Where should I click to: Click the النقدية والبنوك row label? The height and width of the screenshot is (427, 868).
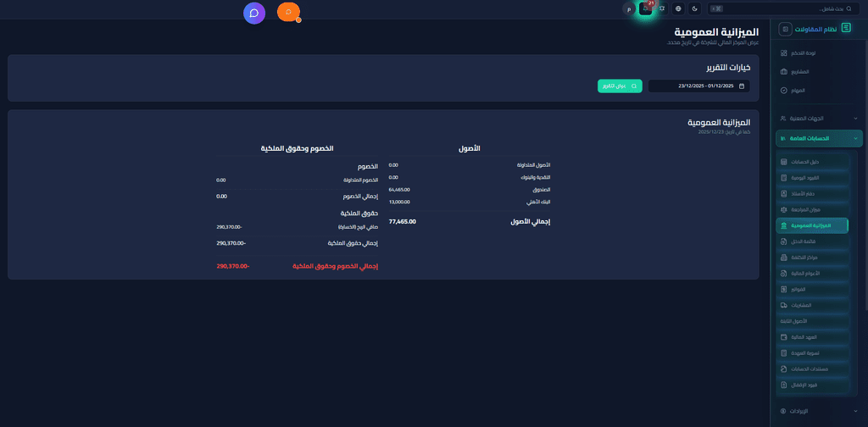pos(536,177)
